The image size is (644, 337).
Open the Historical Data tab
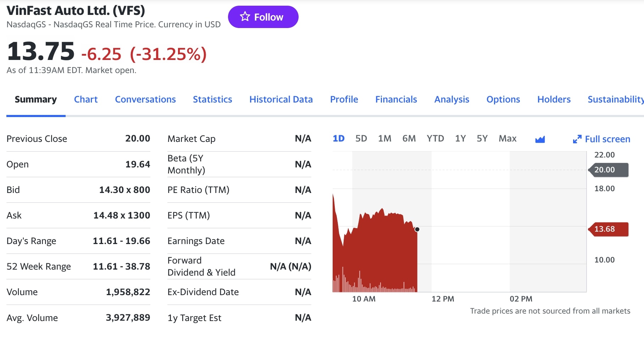[x=281, y=99]
